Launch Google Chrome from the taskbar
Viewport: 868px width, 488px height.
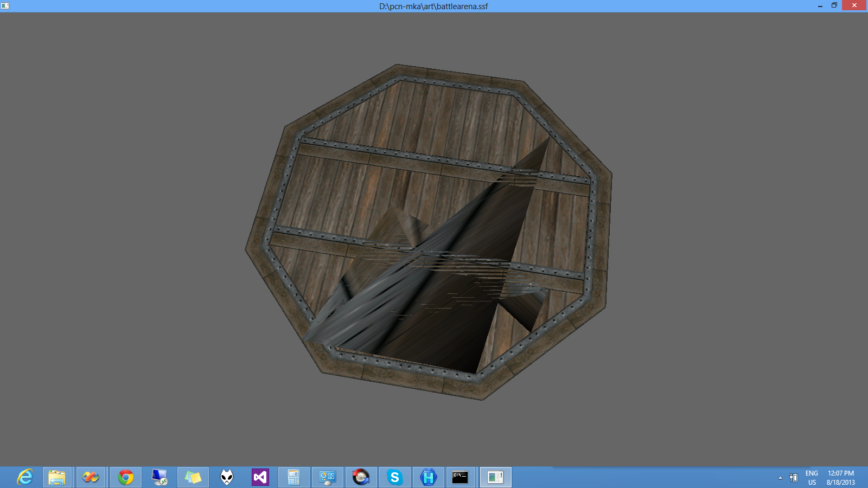(x=125, y=477)
